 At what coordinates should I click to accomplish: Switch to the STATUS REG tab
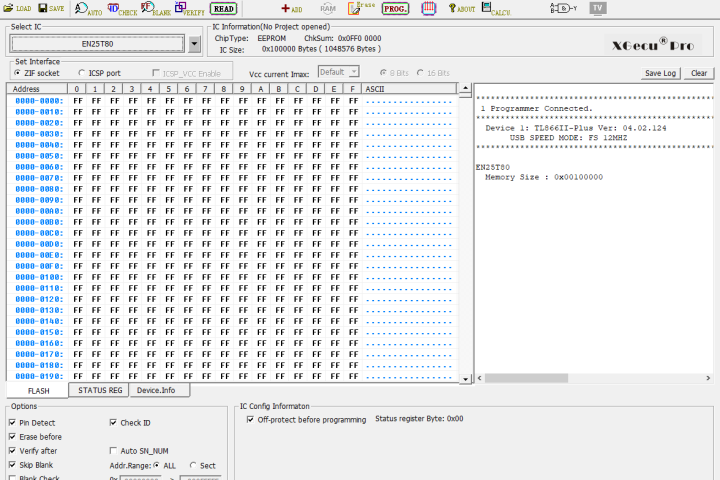click(100, 390)
